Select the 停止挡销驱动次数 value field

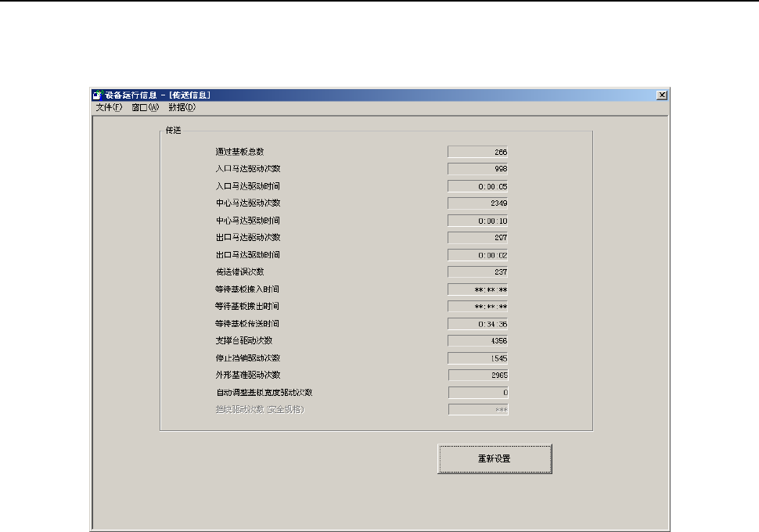478,358
